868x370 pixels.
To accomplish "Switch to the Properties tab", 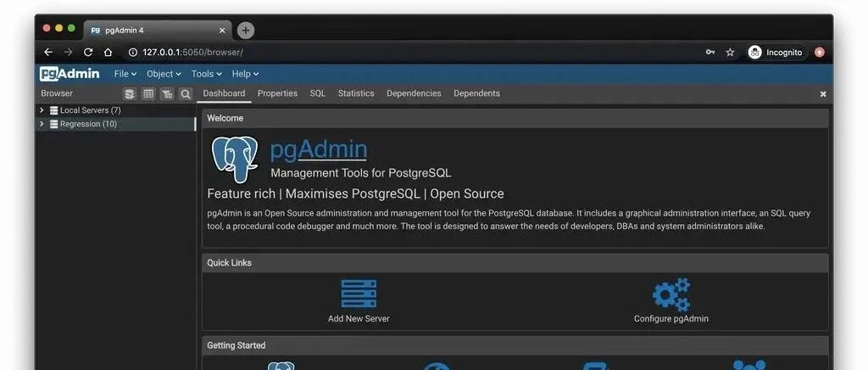I will 277,93.
